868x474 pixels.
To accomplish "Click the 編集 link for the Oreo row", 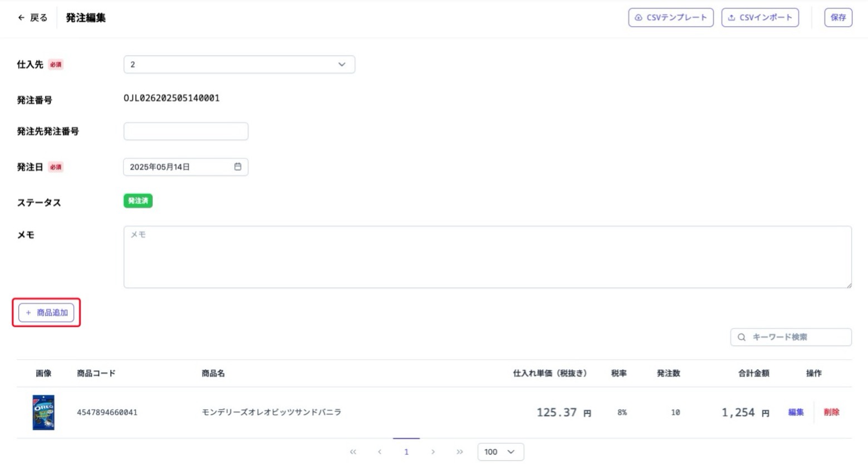I will [796, 412].
